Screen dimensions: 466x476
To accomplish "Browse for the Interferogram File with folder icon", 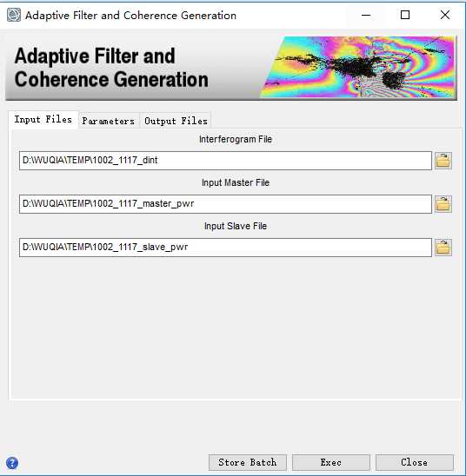I will click(x=443, y=161).
